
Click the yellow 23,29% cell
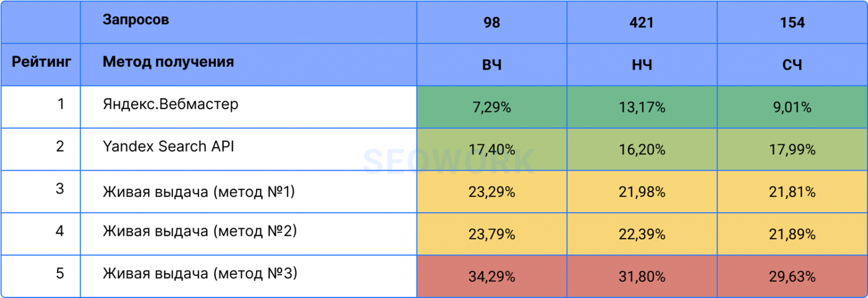[492, 192]
